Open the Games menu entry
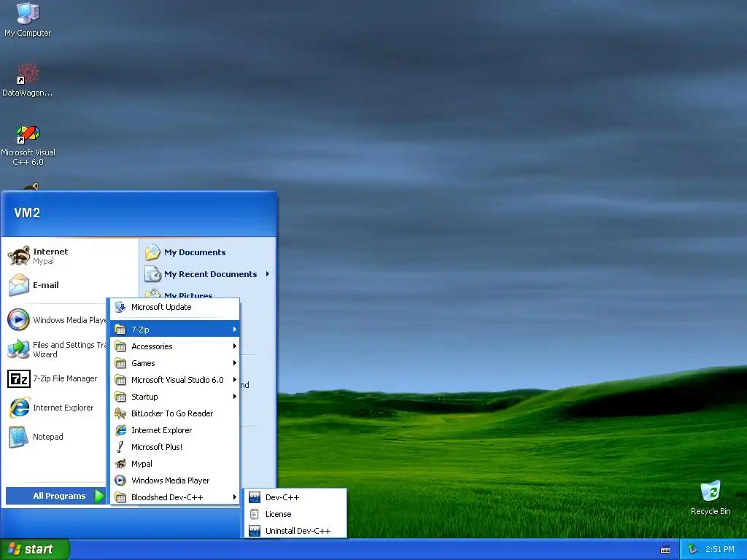Viewport: 747px width, 560px height. tap(175, 363)
